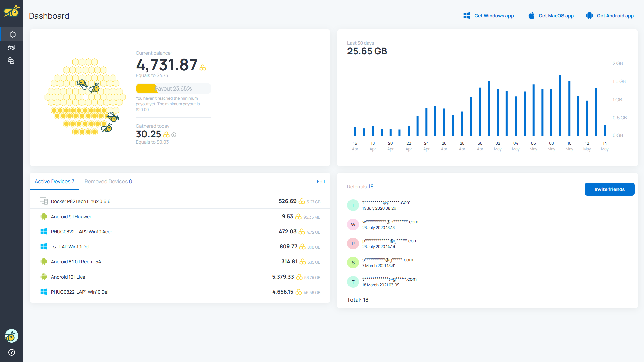Click the Apple logo icon in header

click(531, 16)
